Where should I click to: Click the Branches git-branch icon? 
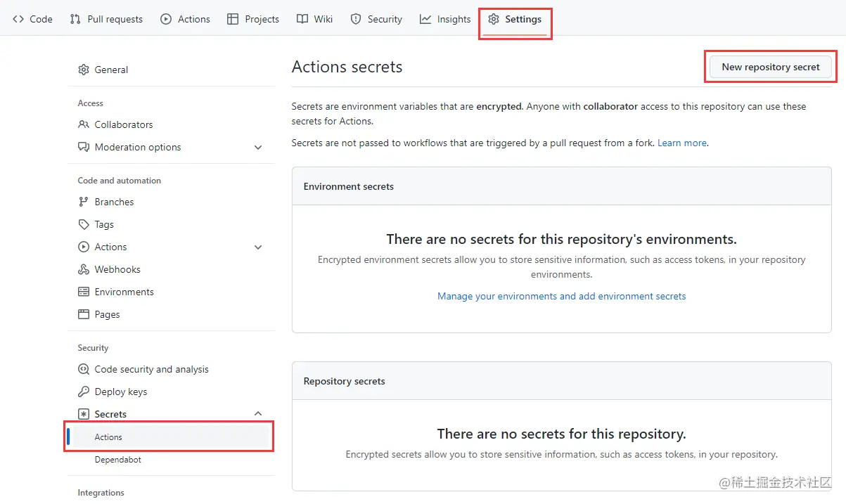[x=84, y=202]
